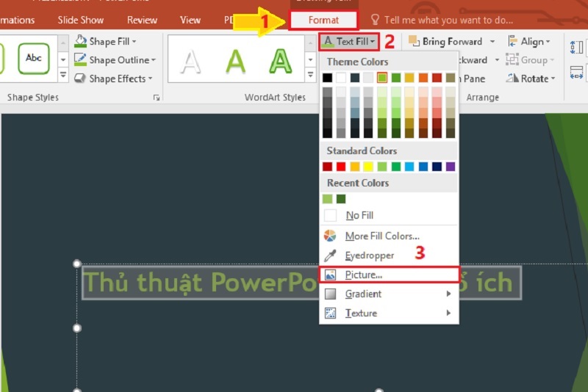The height and width of the screenshot is (392, 588).
Task: Pick the white outlined A WordArt style
Action: coord(190,62)
